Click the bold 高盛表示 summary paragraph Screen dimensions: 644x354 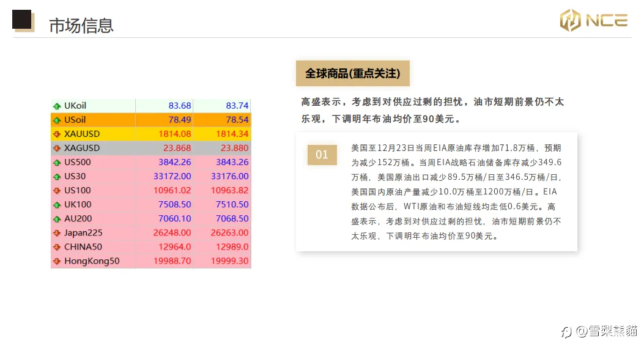[432, 110]
